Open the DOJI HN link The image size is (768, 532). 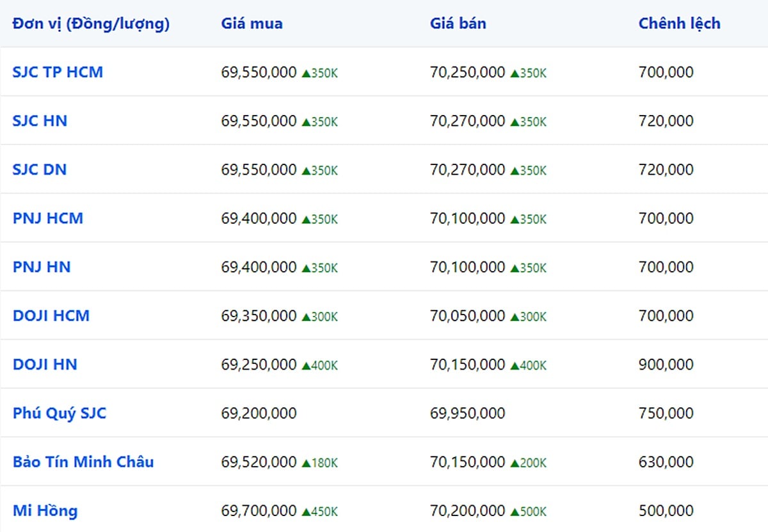pos(45,364)
